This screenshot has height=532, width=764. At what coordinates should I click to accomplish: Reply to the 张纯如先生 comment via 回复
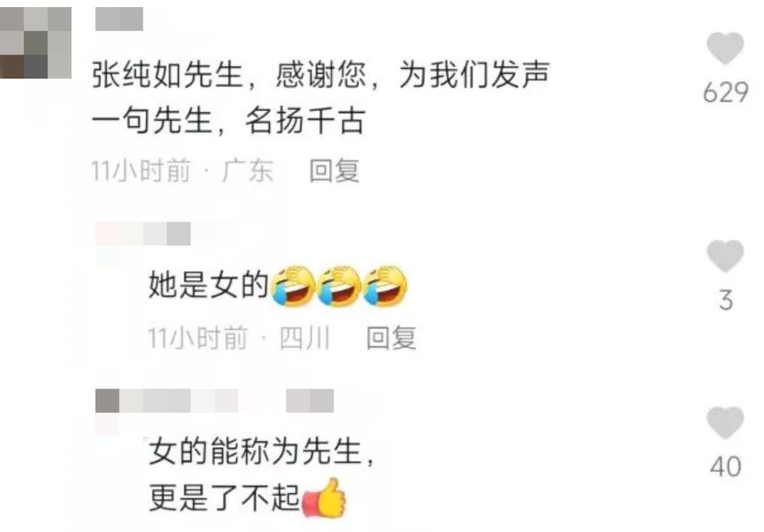point(334,171)
